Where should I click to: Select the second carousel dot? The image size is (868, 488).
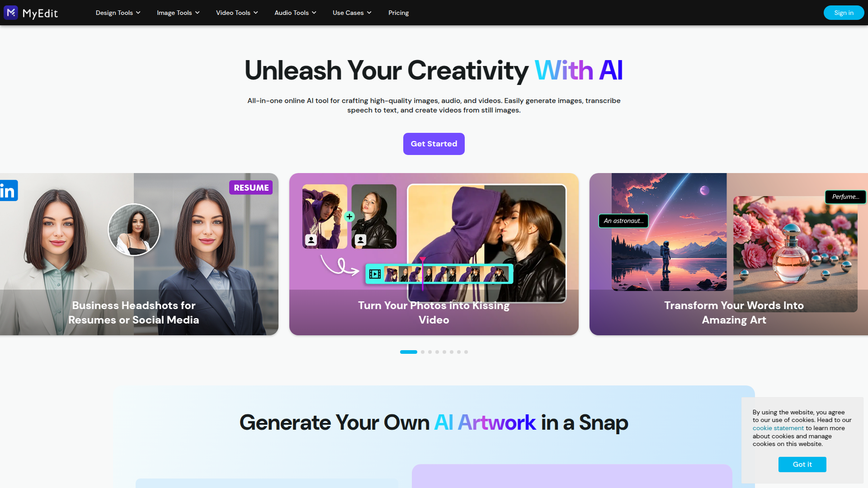(423, 352)
